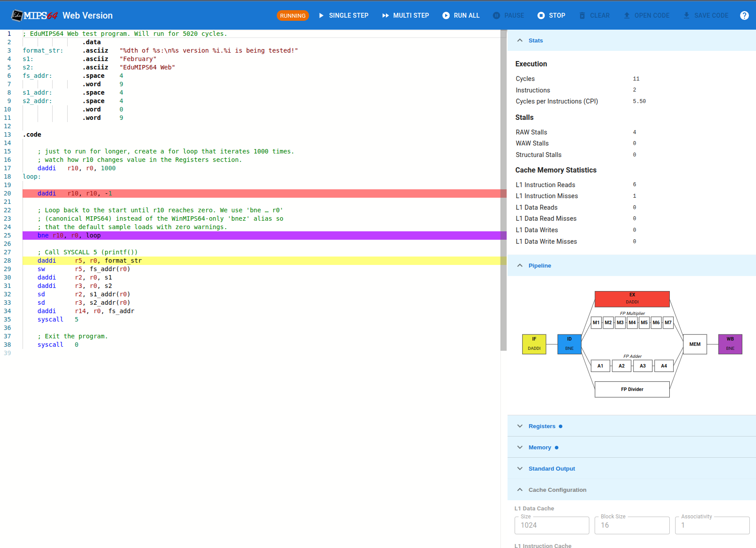Screen dimensions: 756x548
Task: Click the Stop circle icon
Action: click(x=541, y=15)
